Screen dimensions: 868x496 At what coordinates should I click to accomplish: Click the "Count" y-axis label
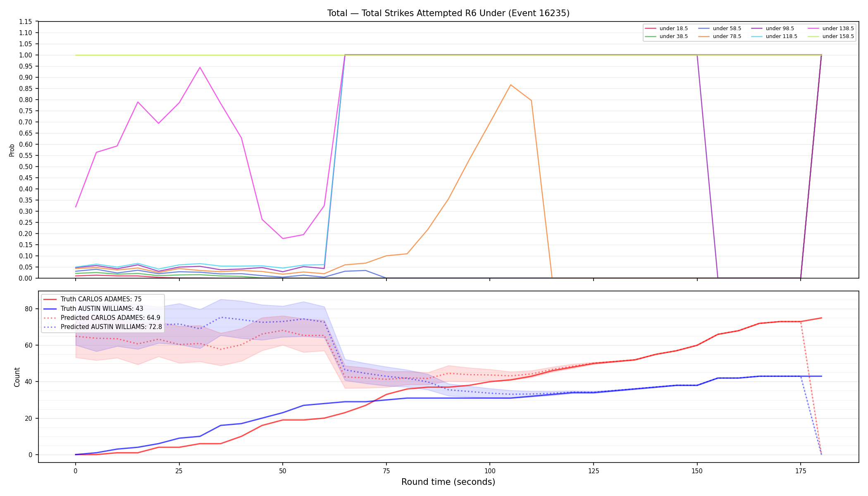tap(17, 377)
